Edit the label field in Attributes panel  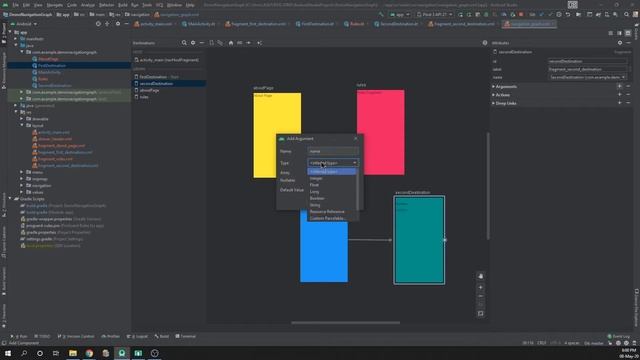[587, 69]
